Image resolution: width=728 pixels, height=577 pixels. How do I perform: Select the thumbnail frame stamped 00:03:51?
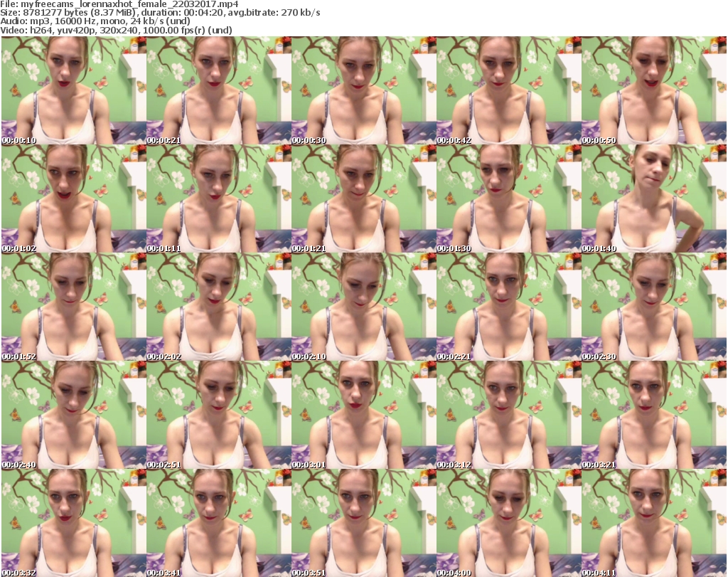[363, 524]
